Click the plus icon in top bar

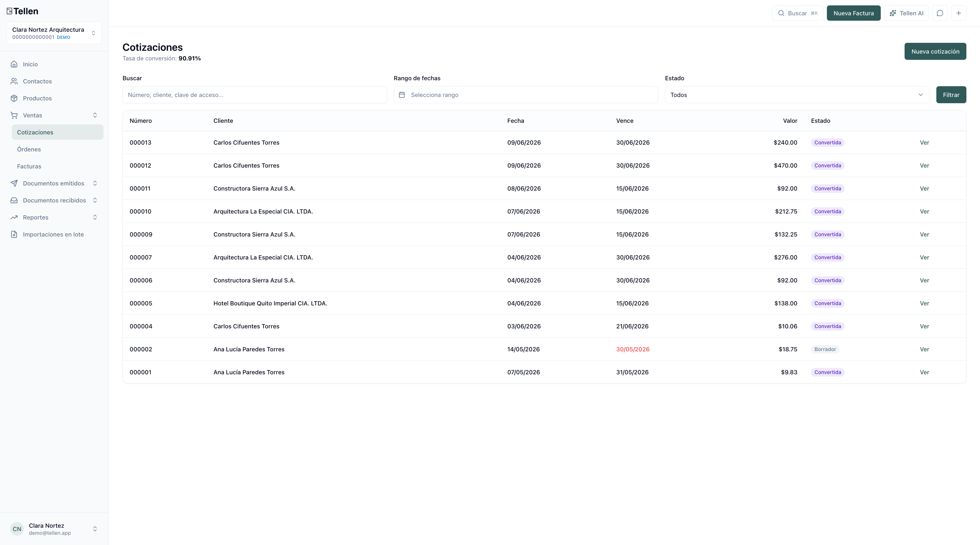coord(959,13)
